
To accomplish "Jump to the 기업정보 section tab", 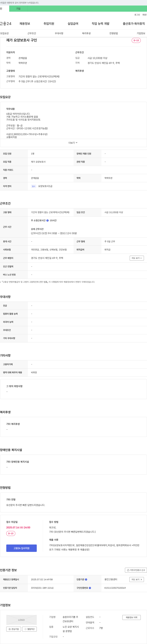I will pos(141,33).
